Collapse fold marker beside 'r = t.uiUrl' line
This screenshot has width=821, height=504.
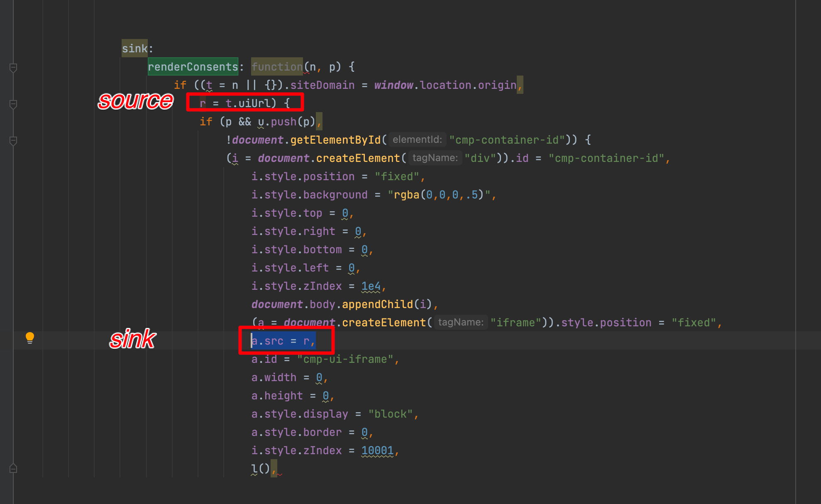[x=13, y=104]
